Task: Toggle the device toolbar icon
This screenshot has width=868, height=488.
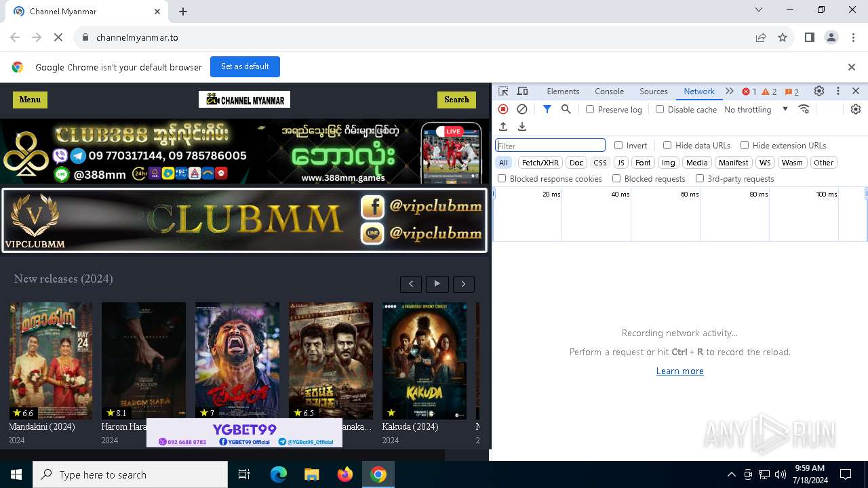Action: (522, 91)
